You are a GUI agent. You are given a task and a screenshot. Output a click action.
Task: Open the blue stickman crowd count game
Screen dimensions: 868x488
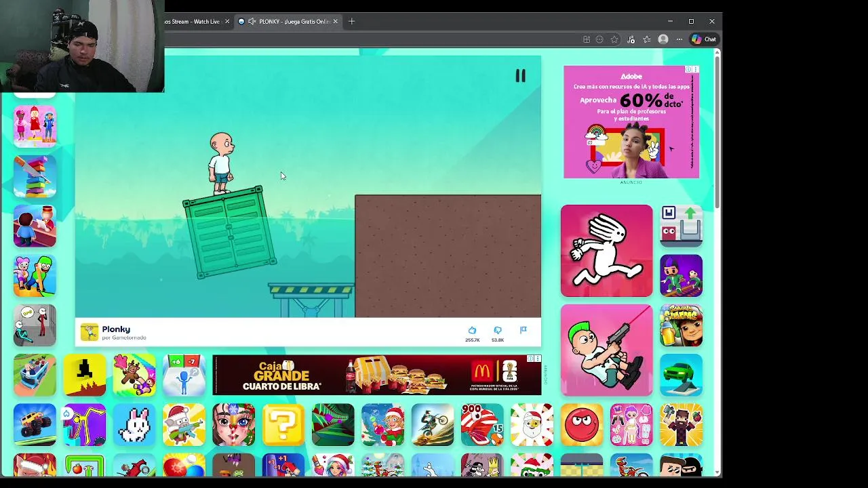[x=184, y=375]
